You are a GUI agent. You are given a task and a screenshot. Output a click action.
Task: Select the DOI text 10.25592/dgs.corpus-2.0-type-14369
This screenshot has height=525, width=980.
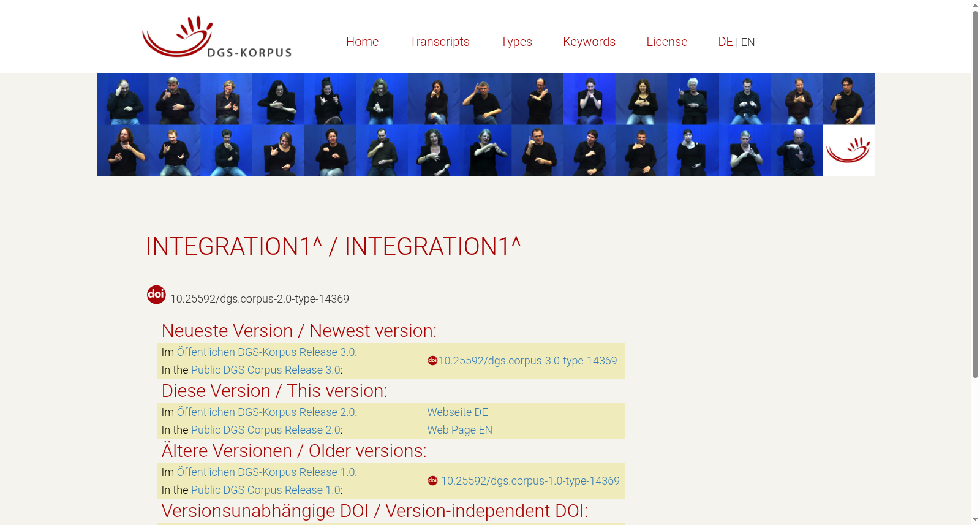[x=260, y=299]
